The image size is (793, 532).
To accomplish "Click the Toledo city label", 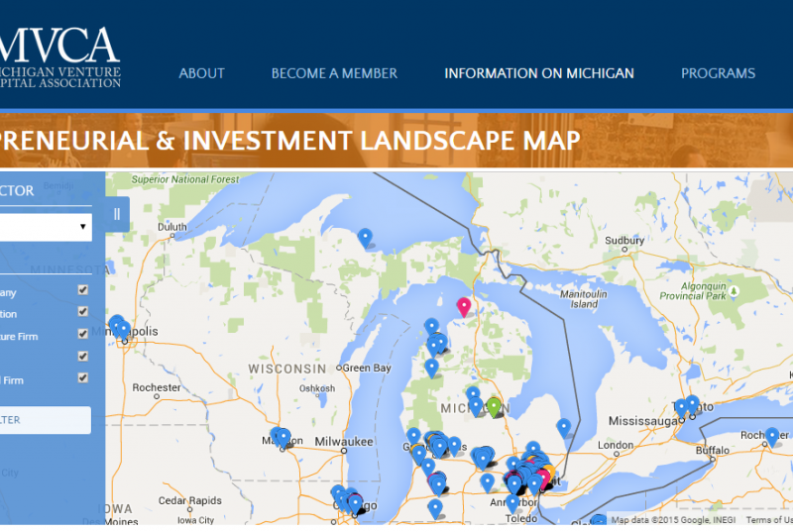I will point(521,519).
